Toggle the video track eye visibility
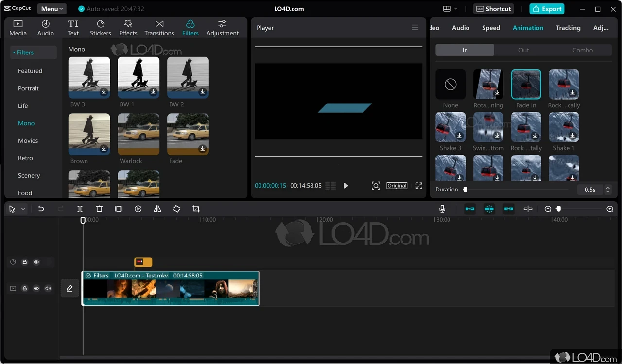 point(36,288)
